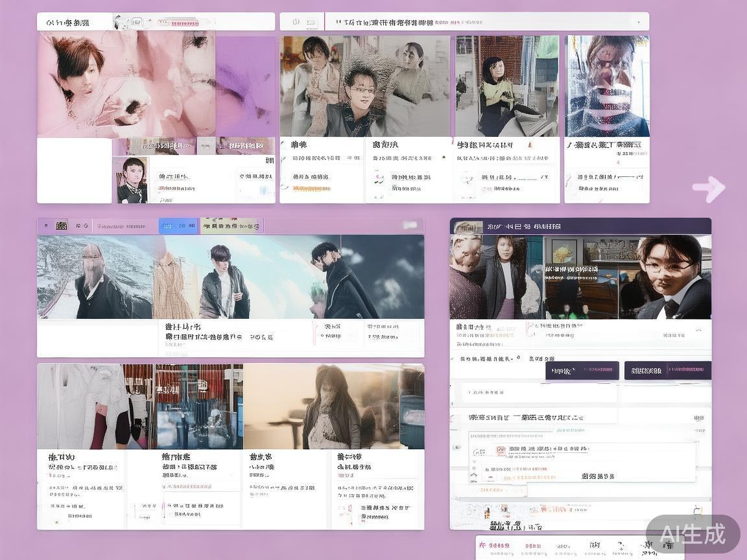Toggle the pill switch in the top-center header bar
The image size is (747, 560).
pyautogui.click(x=312, y=22)
